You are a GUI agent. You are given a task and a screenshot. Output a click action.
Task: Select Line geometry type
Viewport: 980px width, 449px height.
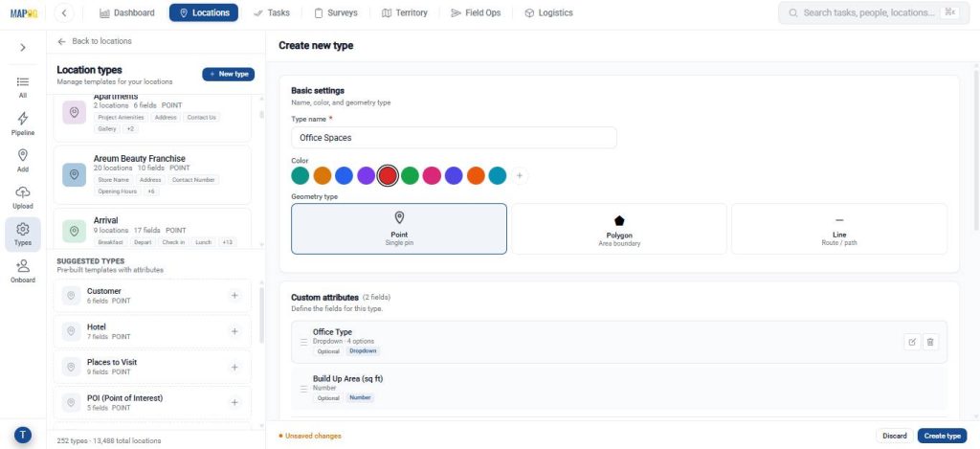tap(838, 229)
